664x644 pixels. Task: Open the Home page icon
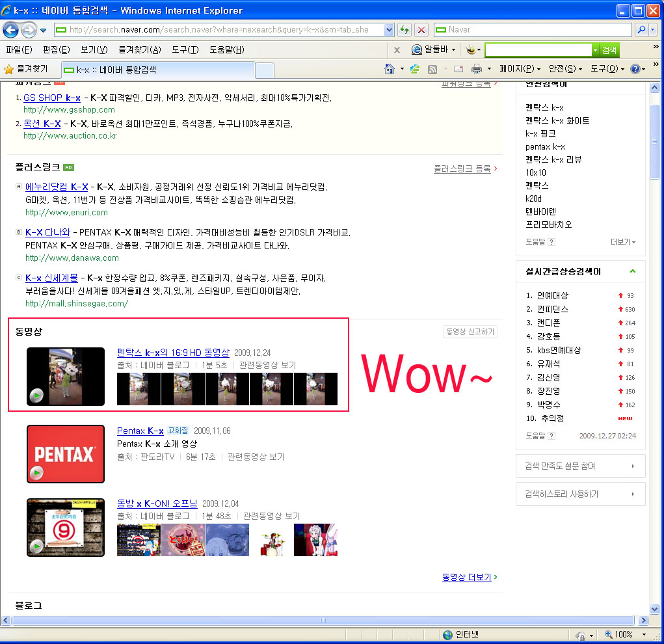point(389,69)
